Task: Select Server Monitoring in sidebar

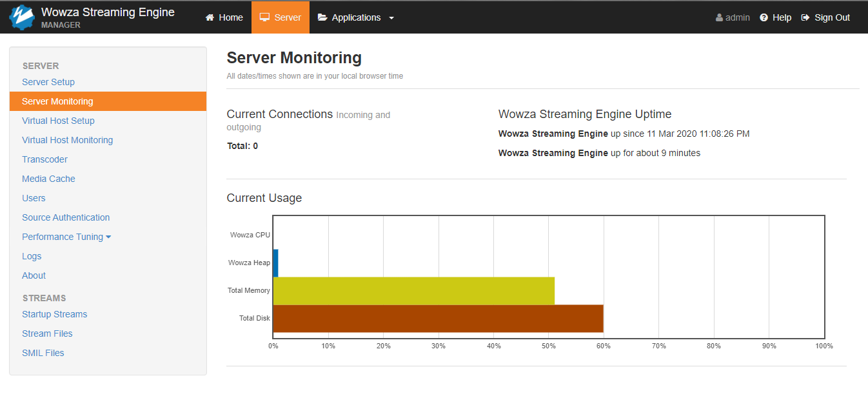Action: 108,101
